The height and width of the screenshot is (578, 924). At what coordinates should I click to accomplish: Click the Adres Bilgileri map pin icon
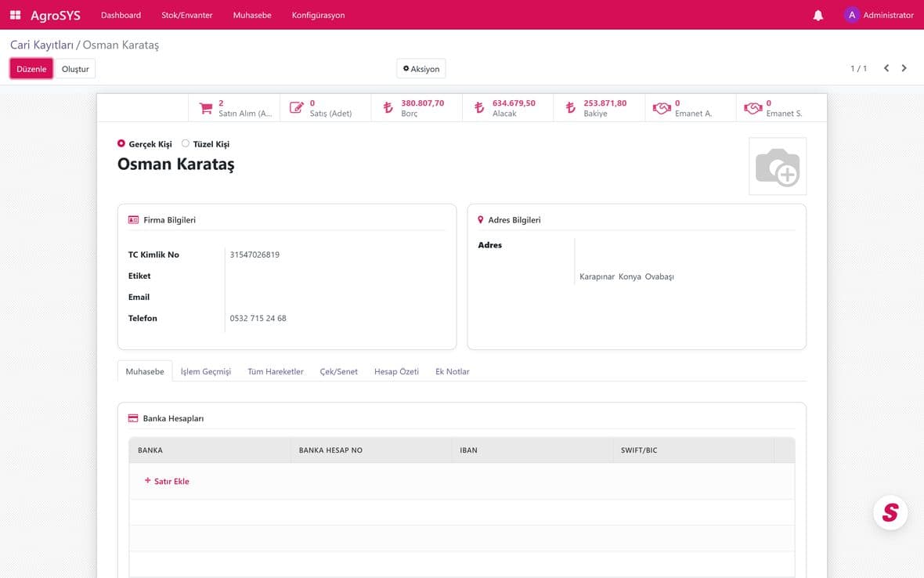[x=480, y=220]
